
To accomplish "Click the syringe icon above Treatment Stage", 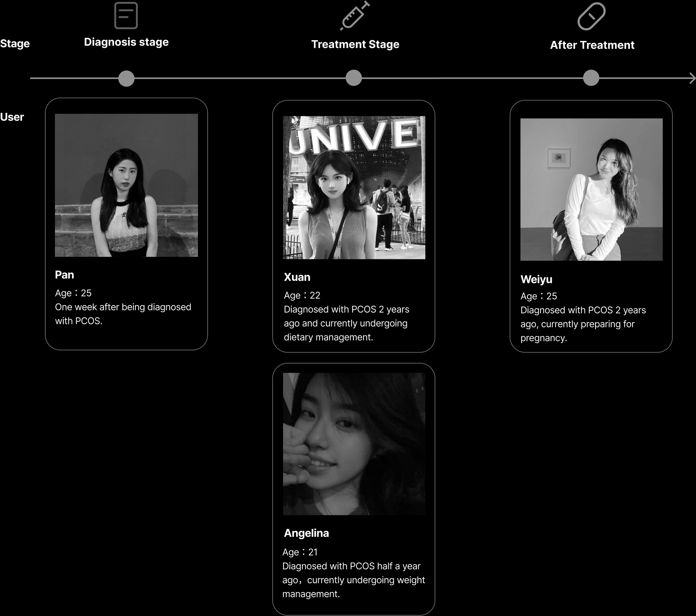I will (355, 15).
